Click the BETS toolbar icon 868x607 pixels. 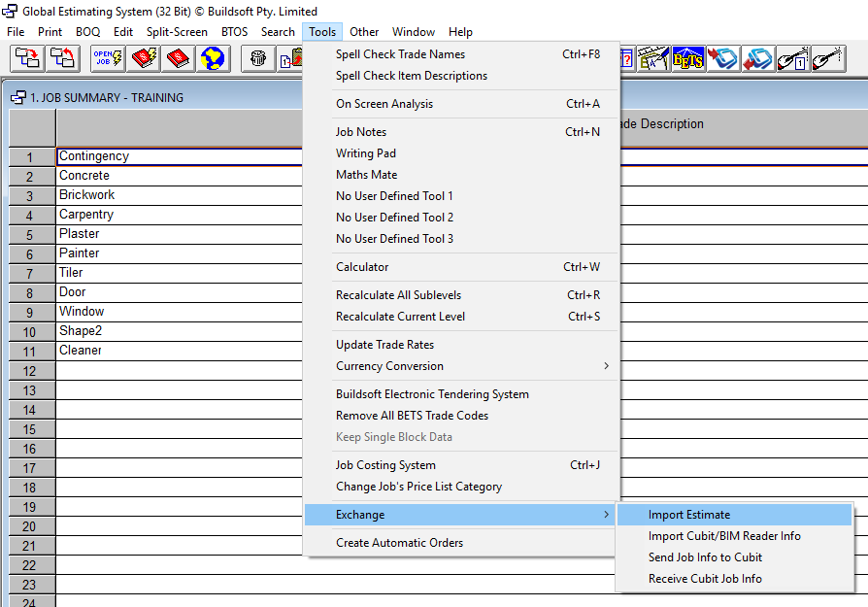[x=687, y=59]
